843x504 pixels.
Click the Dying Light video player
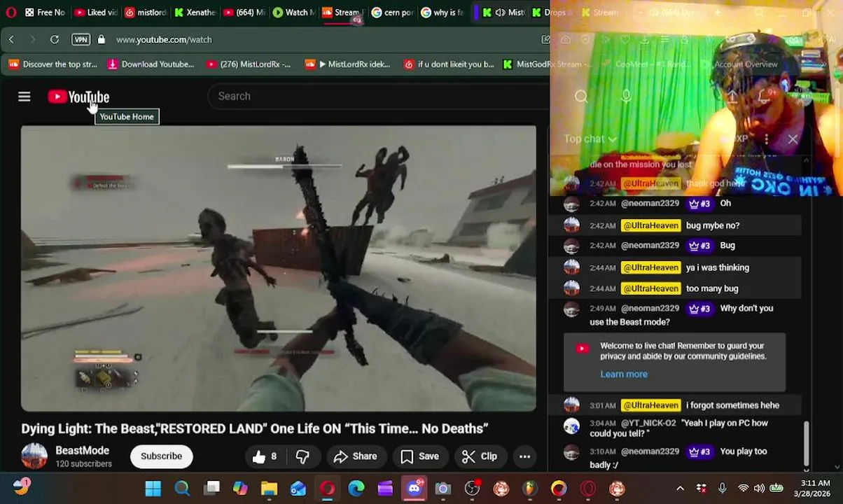tap(279, 268)
